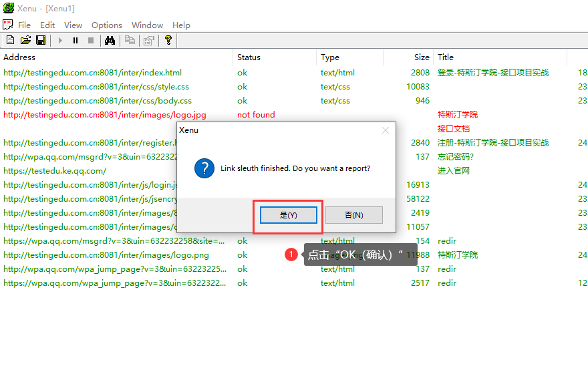Close the Xenu dialog with X
This screenshot has width=588, height=366.
click(385, 130)
